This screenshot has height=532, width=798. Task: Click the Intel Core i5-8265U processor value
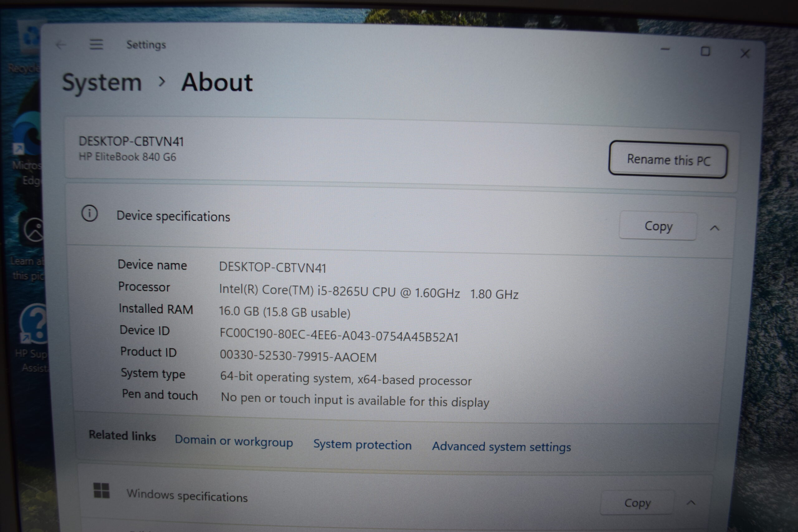[x=368, y=291]
